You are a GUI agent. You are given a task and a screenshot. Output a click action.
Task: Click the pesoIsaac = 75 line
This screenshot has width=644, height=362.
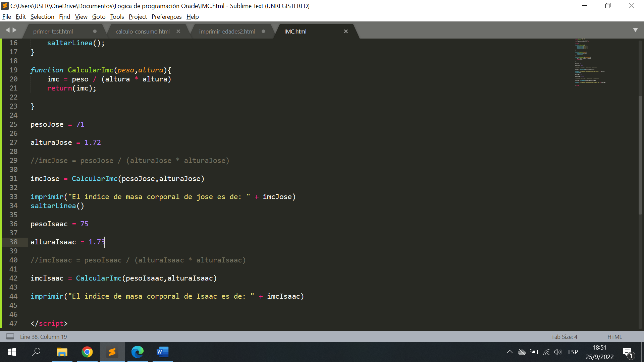pos(59,224)
